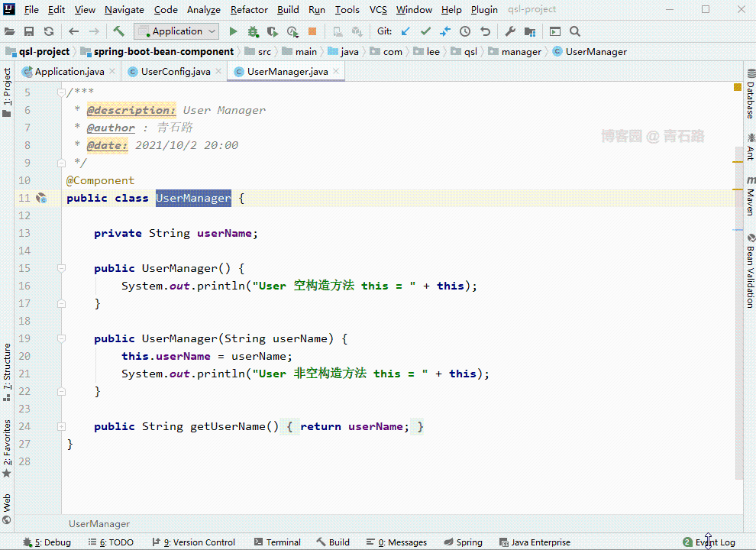The width and height of the screenshot is (756, 550).
Task: Click UserManager in the bottom breadcrumb bar
Action: pos(99,523)
